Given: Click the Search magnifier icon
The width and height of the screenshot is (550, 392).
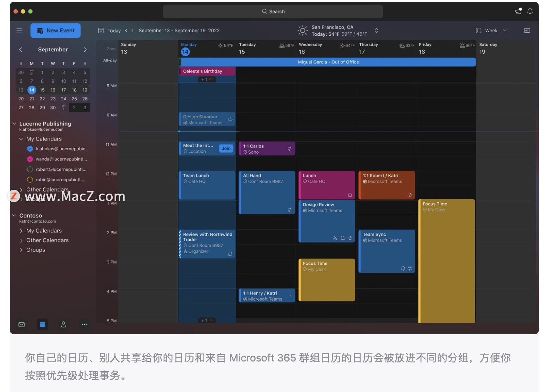Looking at the screenshot, I should (265, 11).
